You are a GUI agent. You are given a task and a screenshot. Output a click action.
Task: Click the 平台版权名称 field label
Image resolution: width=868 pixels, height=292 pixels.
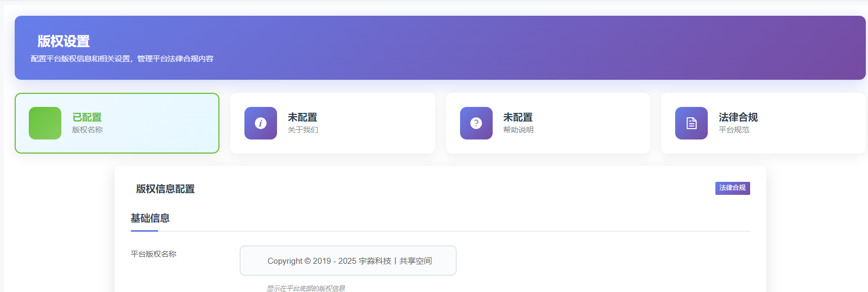click(154, 254)
